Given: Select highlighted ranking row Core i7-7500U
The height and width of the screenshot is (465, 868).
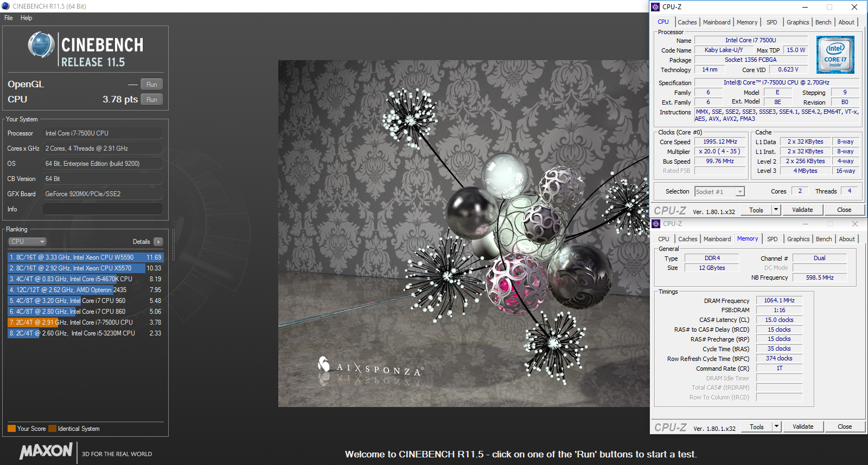Looking at the screenshot, I should pos(85,322).
